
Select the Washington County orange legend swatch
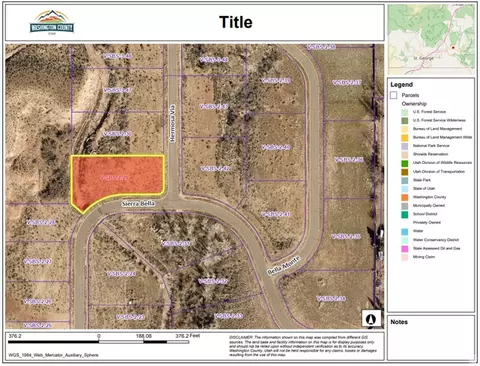[x=405, y=197]
